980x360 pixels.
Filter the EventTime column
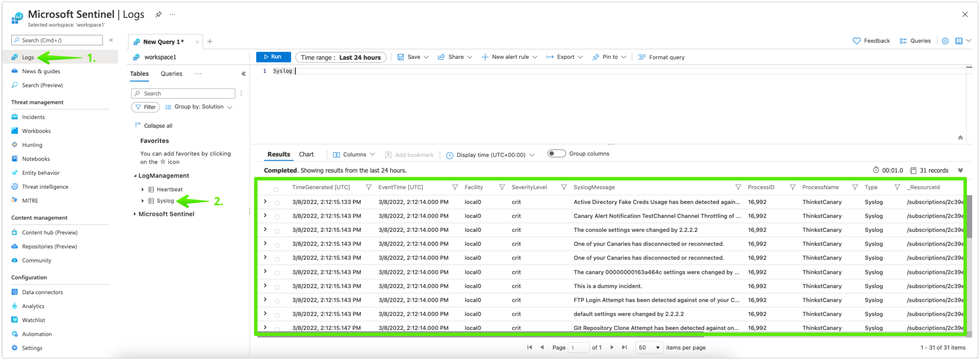click(x=455, y=187)
